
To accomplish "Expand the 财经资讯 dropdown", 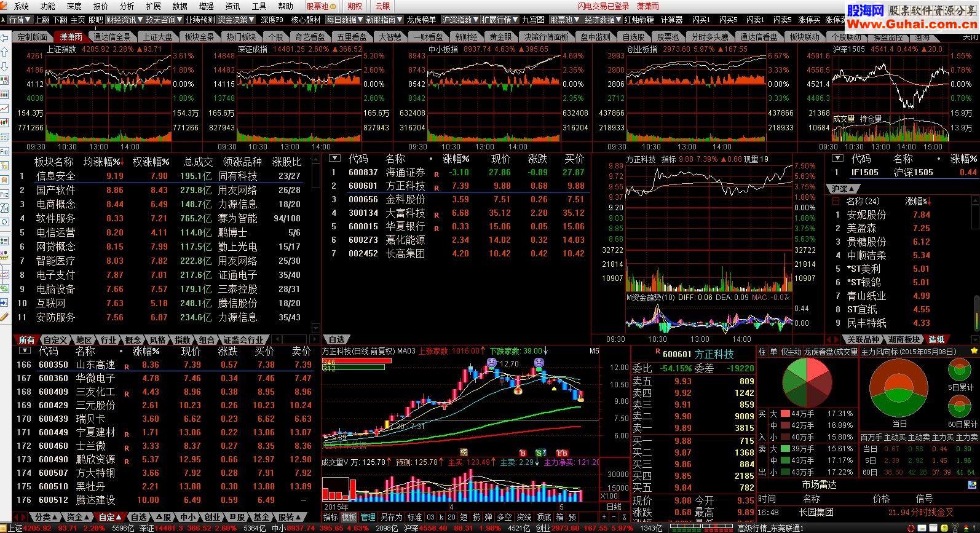I will (124, 20).
